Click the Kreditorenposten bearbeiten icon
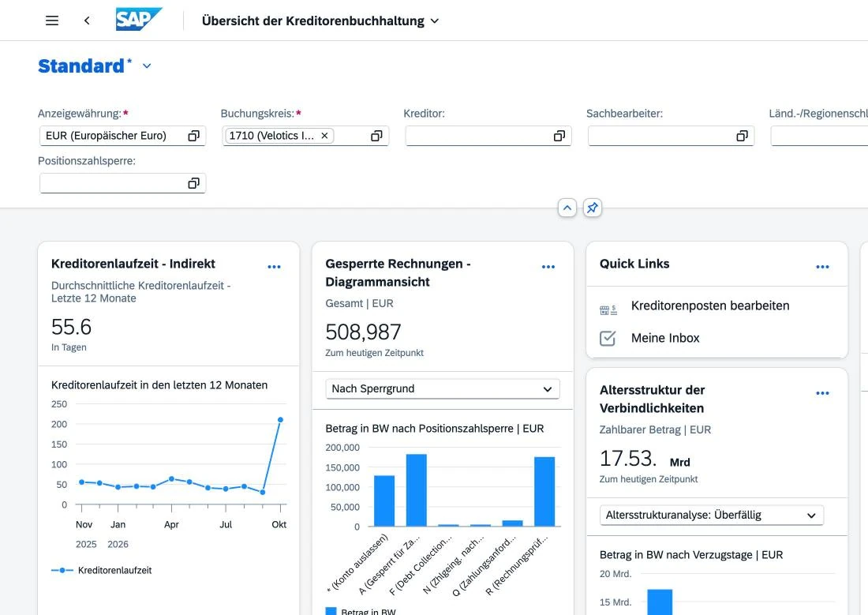This screenshot has width=868, height=615. tap(608, 310)
